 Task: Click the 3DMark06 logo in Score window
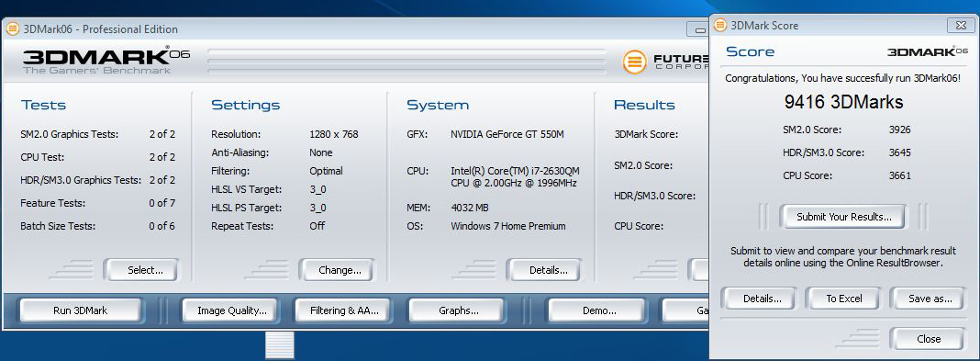(928, 51)
